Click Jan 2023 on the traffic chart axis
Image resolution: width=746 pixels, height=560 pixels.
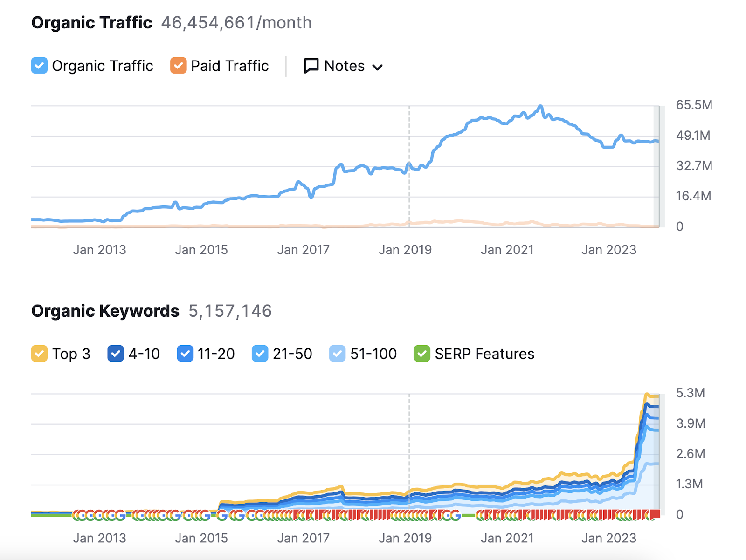[609, 250]
